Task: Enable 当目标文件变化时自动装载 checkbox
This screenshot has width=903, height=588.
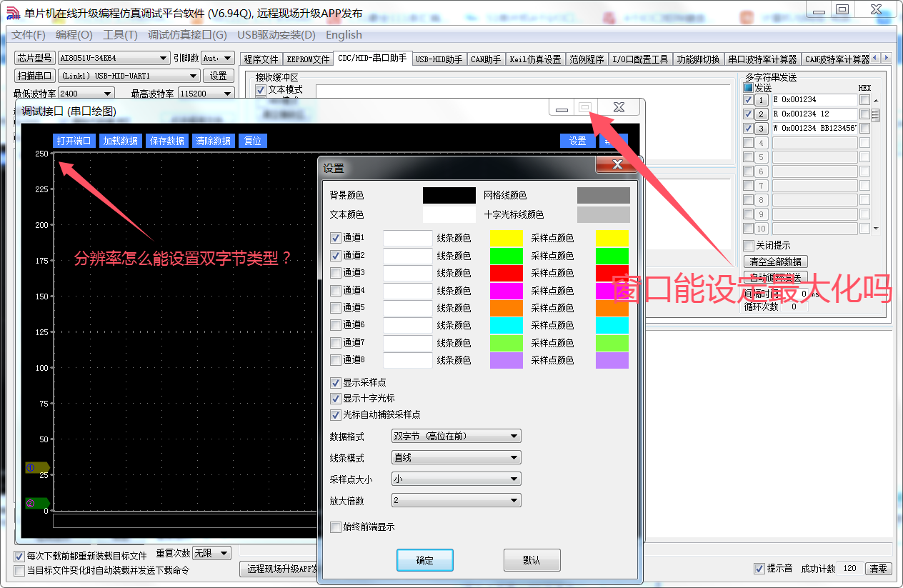Action: point(19,570)
